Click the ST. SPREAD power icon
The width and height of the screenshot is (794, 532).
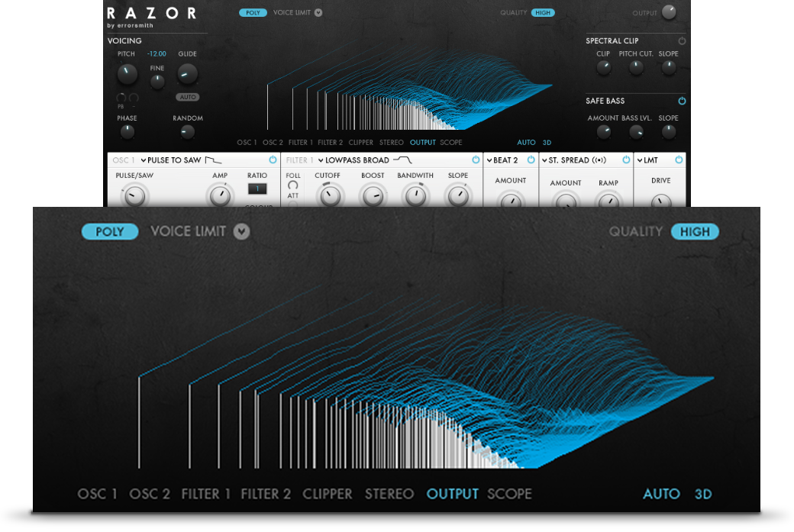tap(626, 160)
